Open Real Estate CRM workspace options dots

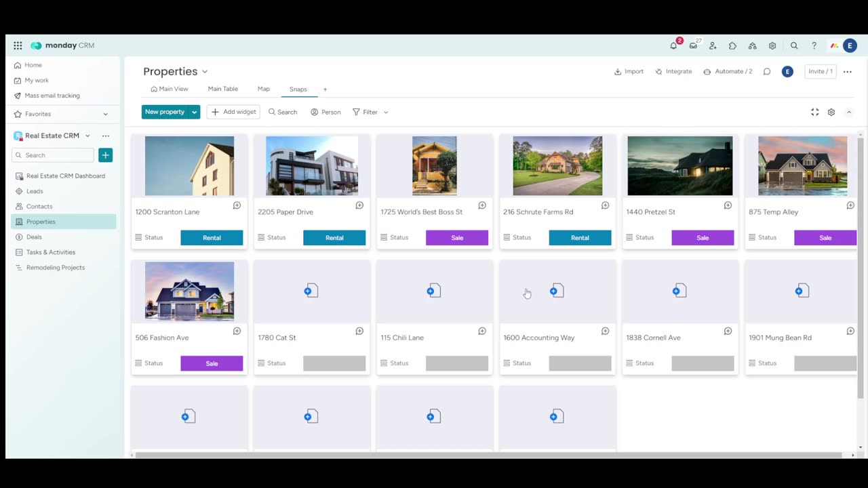point(105,136)
